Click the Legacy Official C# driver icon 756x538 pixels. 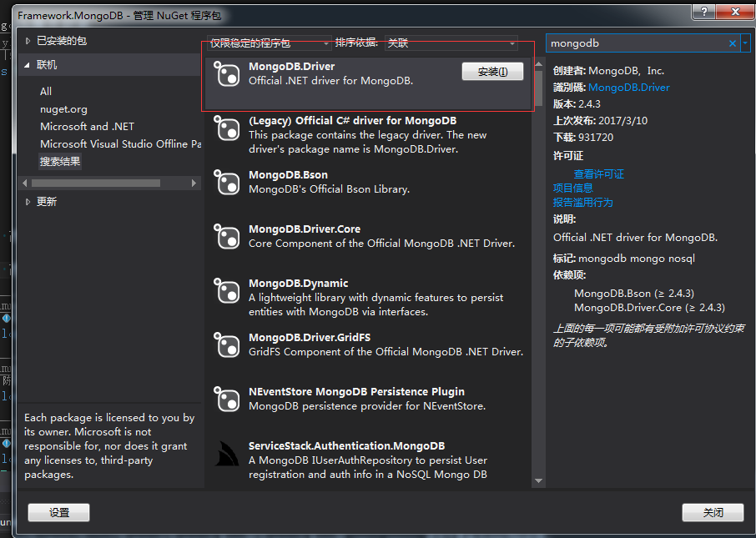227,129
